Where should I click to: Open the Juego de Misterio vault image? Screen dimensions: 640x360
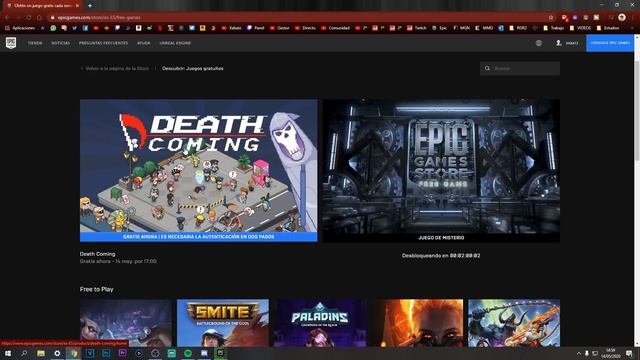coord(441,171)
